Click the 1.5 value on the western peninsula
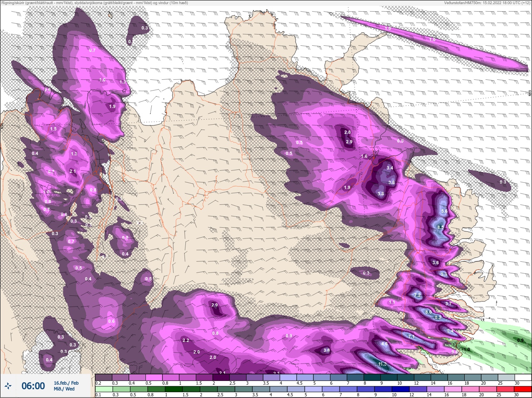This screenshot has height=398, width=532. coord(53,129)
